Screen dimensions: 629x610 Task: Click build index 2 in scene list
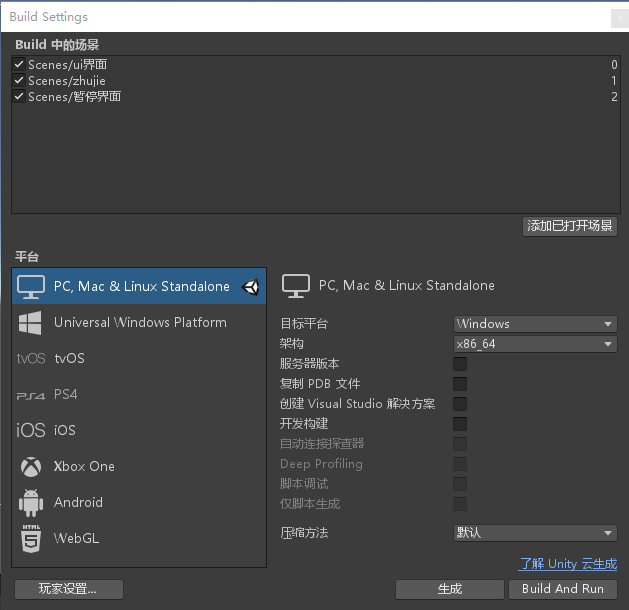[x=614, y=97]
